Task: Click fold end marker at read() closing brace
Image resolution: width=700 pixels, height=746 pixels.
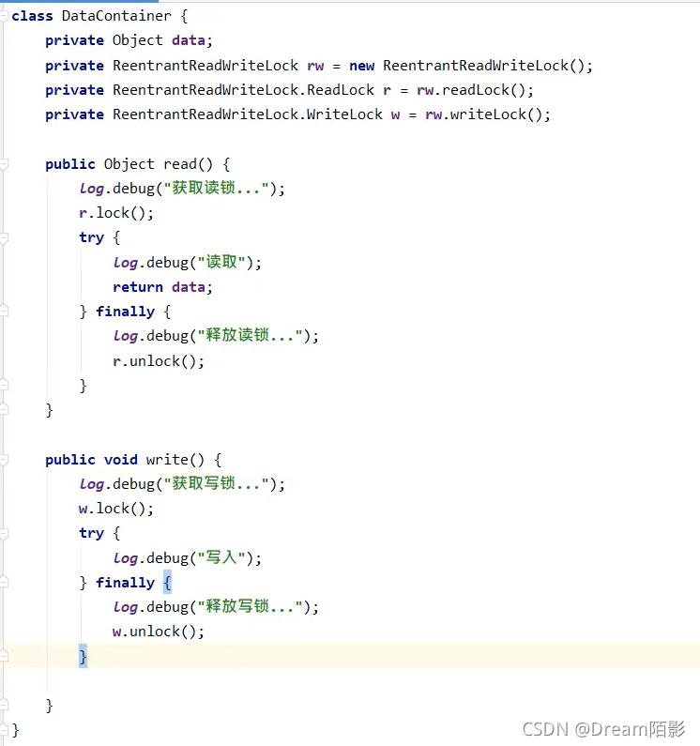Action: pos(4,410)
